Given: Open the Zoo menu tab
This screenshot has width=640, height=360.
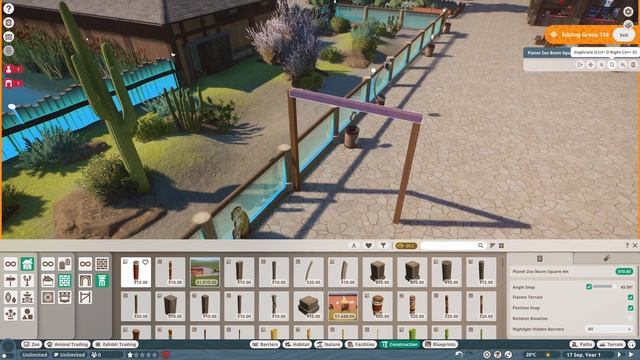Looking at the screenshot, I should (31, 344).
